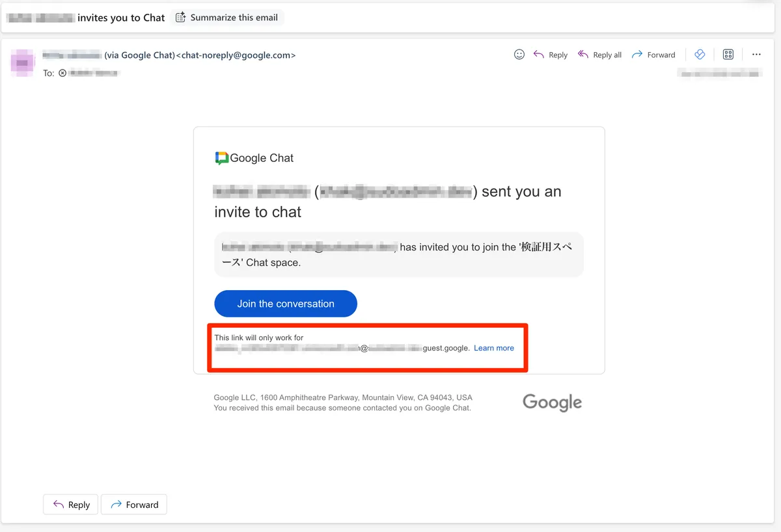The width and height of the screenshot is (781, 532).
Task: Click the chat-noreply@google.com sender address
Action: (x=236, y=55)
